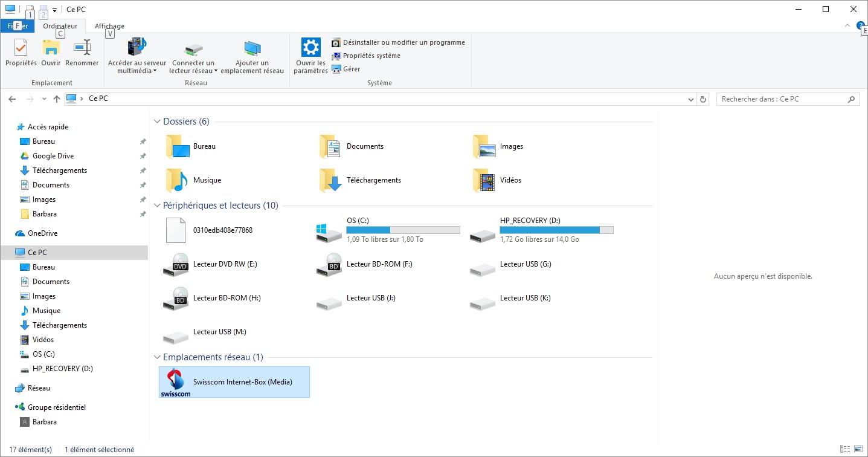
Task: Select the OS (C:) drive icon
Action: [x=329, y=232]
